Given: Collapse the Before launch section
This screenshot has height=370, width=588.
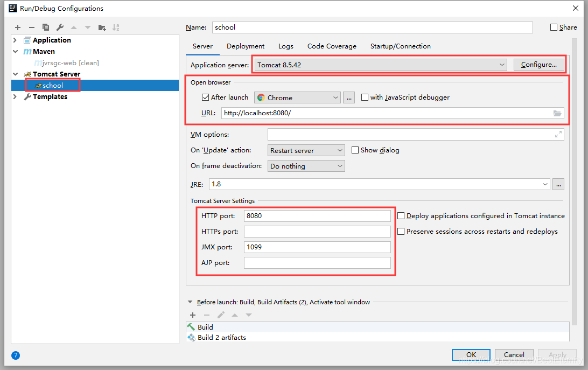Looking at the screenshot, I should pos(190,302).
